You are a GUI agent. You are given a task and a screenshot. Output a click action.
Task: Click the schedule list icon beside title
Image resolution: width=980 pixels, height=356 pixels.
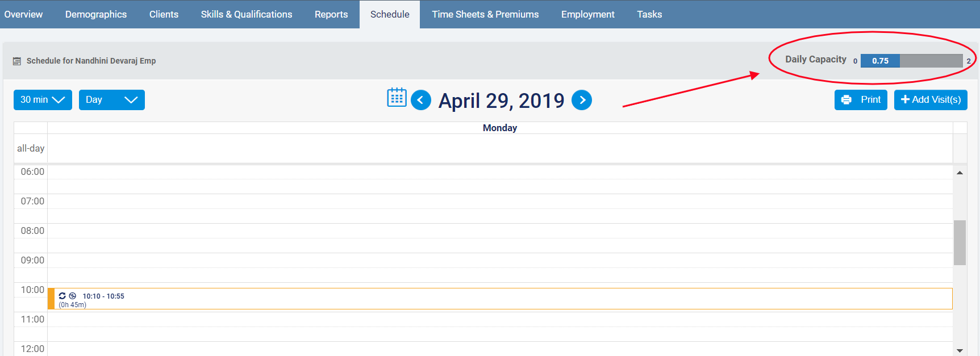coord(17,61)
